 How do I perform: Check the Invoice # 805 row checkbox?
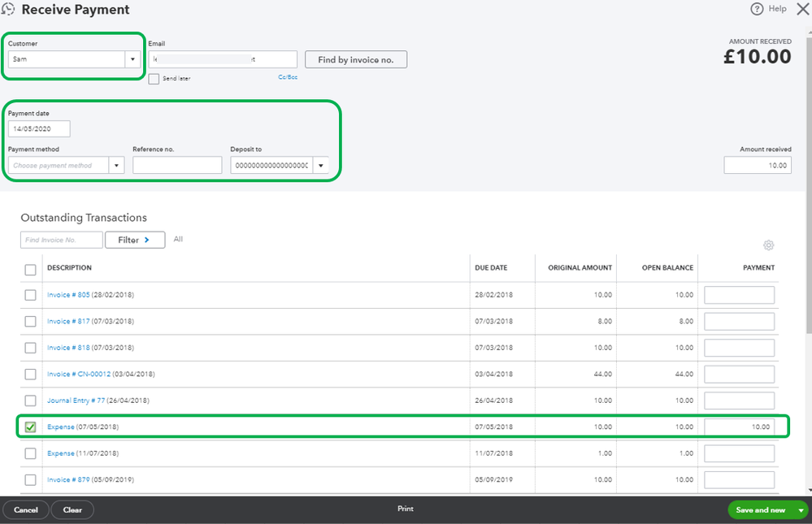click(31, 295)
